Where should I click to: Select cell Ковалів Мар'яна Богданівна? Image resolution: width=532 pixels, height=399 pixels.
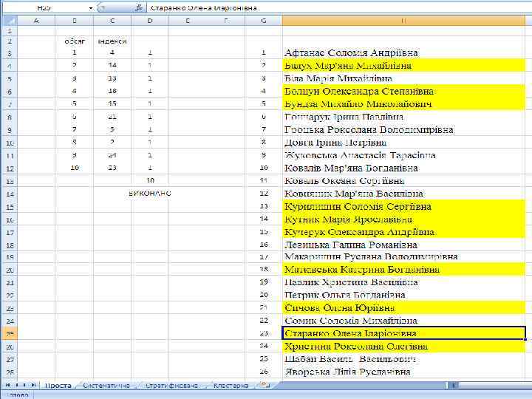(403, 168)
